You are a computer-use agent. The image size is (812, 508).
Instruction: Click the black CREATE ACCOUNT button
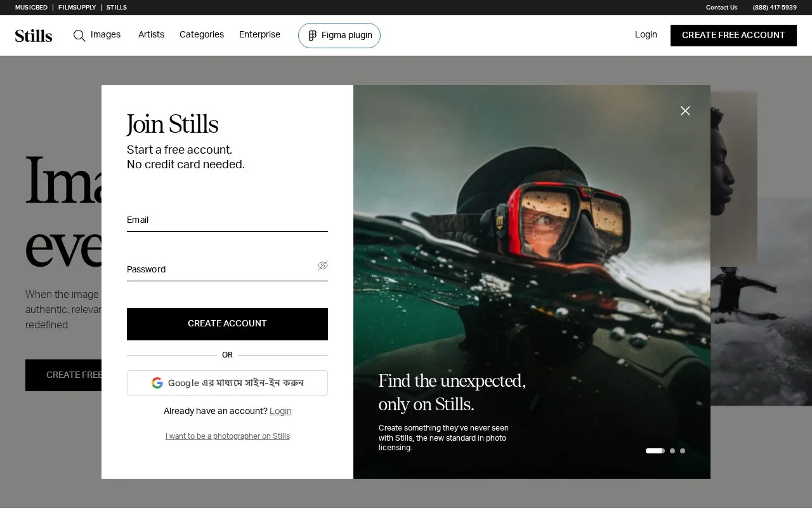coord(227,324)
